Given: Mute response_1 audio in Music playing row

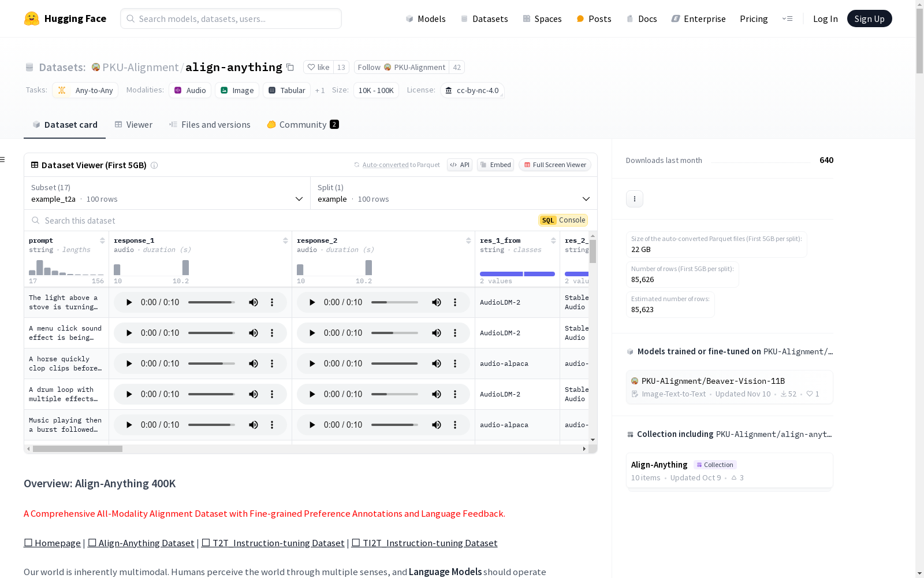Looking at the screenshot, I should click(x=254, y=425).
